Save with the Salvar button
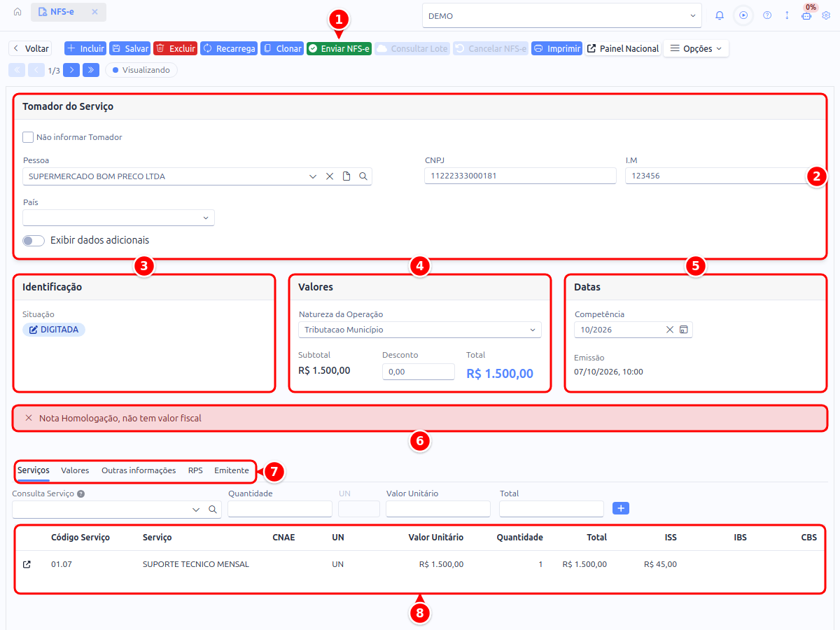The width and height of the screenshot is (840, 630). [x=129, y=48]
